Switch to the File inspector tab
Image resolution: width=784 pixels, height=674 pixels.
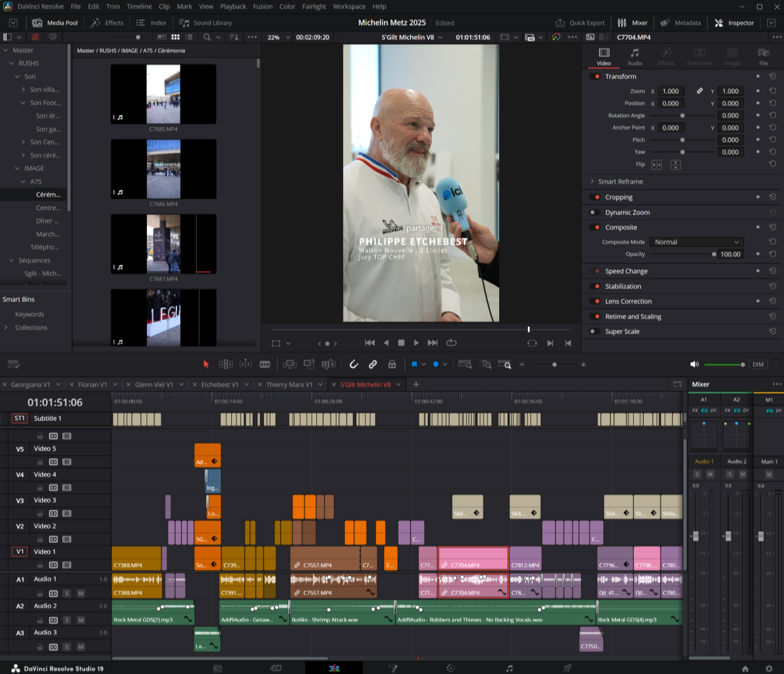763,57
